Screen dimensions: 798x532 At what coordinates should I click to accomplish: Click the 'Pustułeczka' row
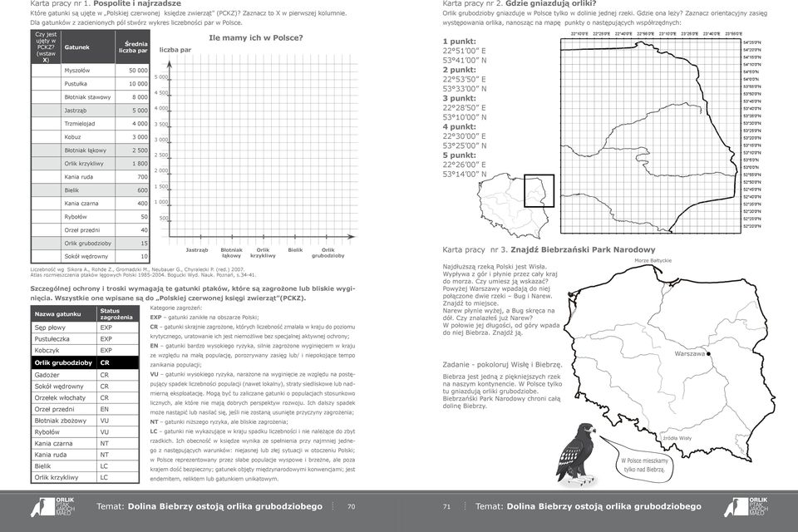[x=85, y=338]
